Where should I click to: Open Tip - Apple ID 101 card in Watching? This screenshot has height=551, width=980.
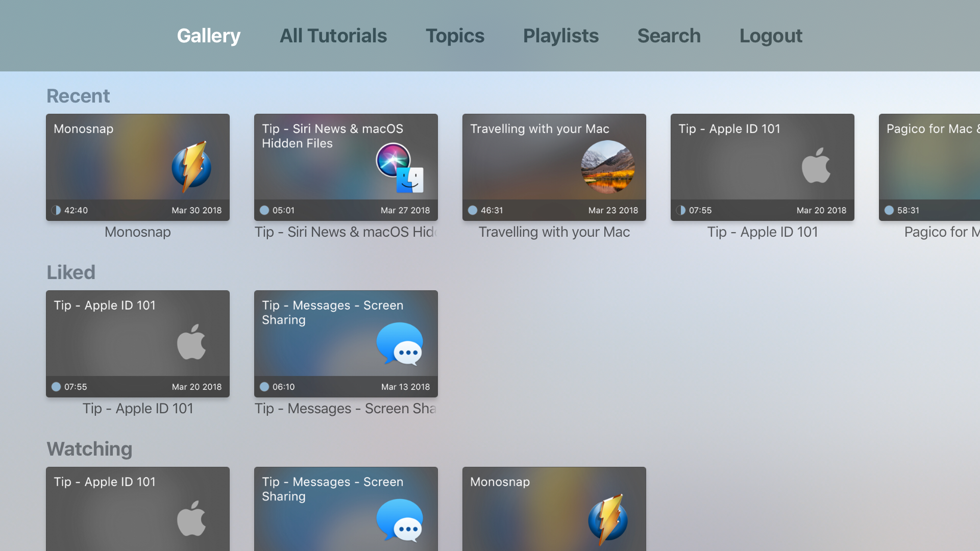138,509
